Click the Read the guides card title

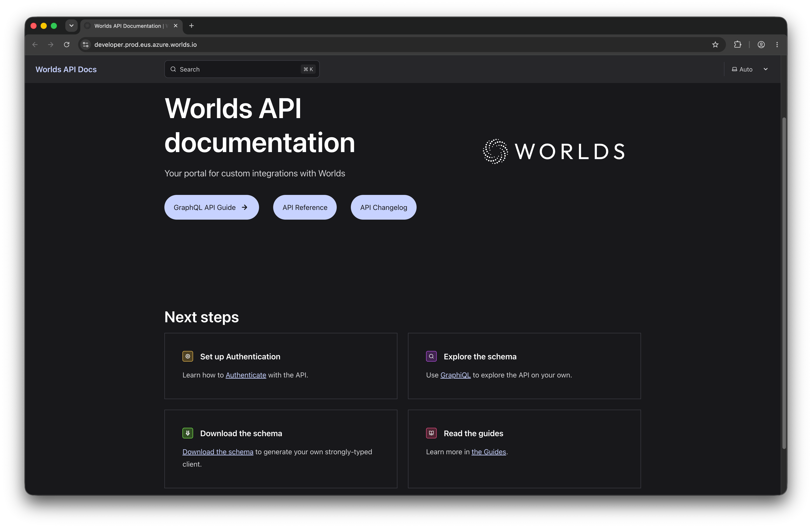(474, 434)
